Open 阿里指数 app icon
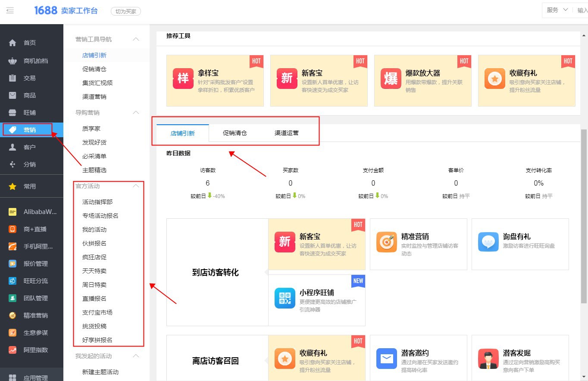Screen dimensions: 588x381 click(x=13, y=350)
